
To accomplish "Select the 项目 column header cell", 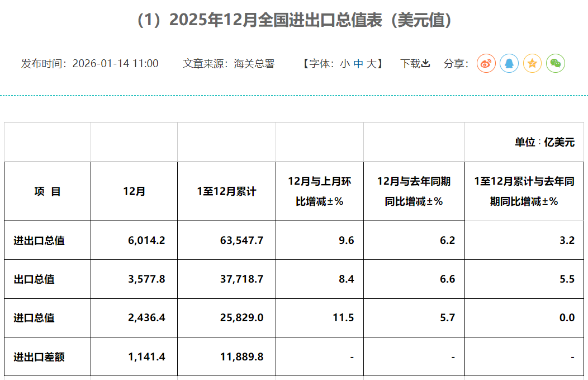I will pos(48,191).
